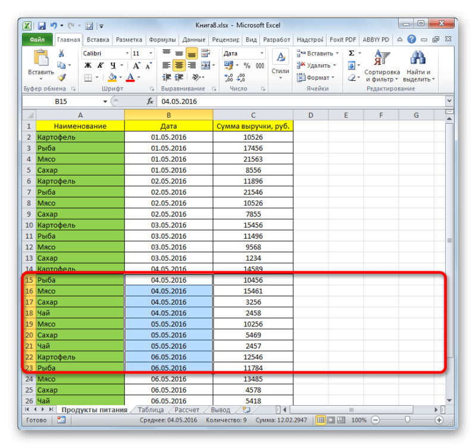The image size is (476, 448).
Task: Open the Стили styles gallery
Action: click(x=280, y=65)
